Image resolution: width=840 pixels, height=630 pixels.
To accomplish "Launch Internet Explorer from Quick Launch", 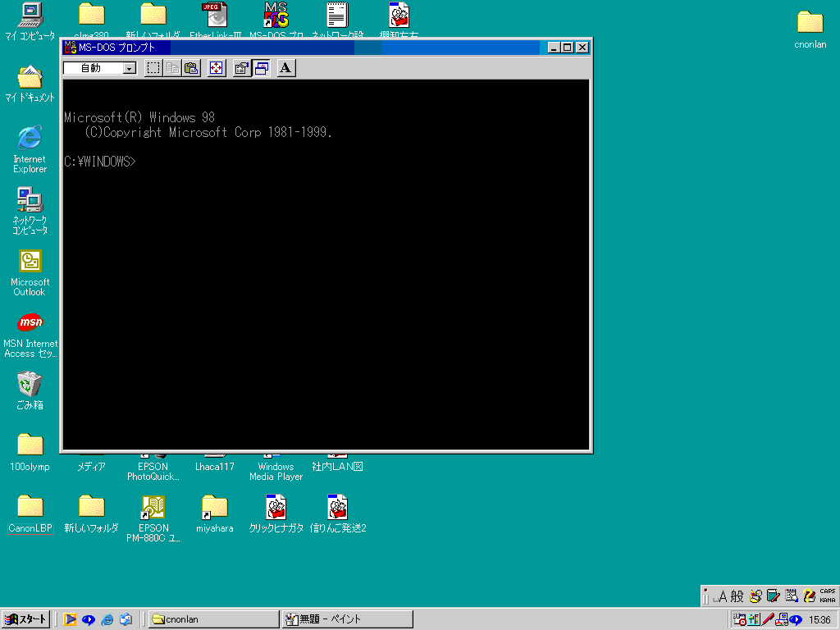I will 107,619.
